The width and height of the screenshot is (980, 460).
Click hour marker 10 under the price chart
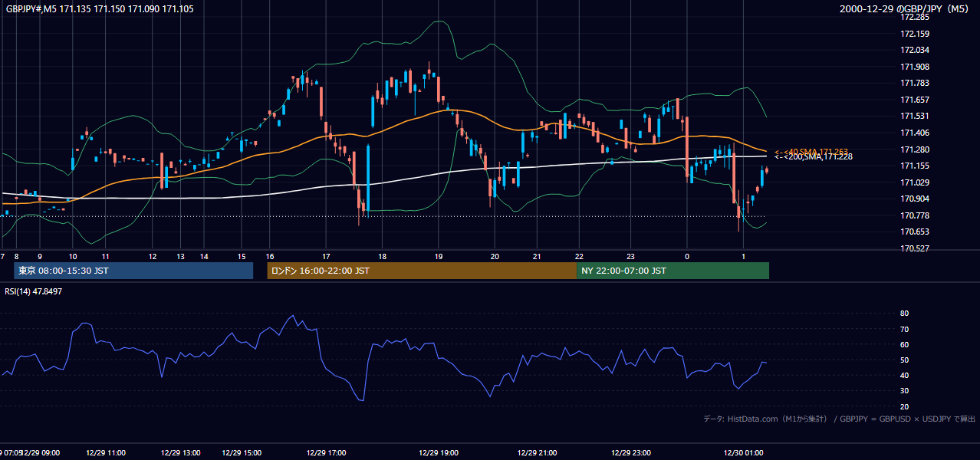pos(72,256)
